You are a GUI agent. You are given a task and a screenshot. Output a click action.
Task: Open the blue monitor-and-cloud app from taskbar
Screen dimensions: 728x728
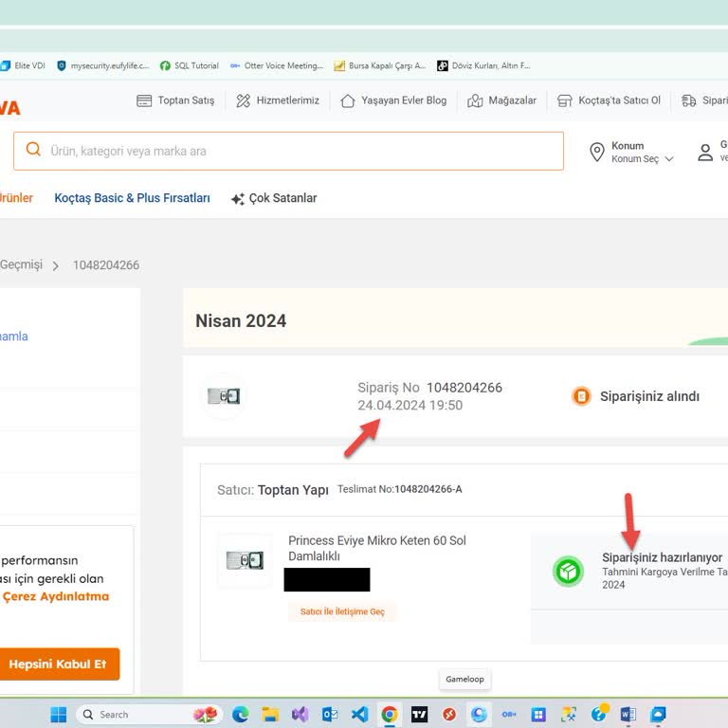click(659, 714)
